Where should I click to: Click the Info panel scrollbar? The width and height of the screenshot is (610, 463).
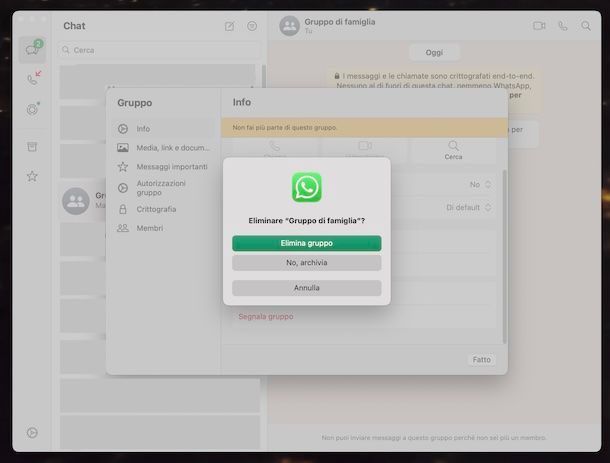(505, 257)
